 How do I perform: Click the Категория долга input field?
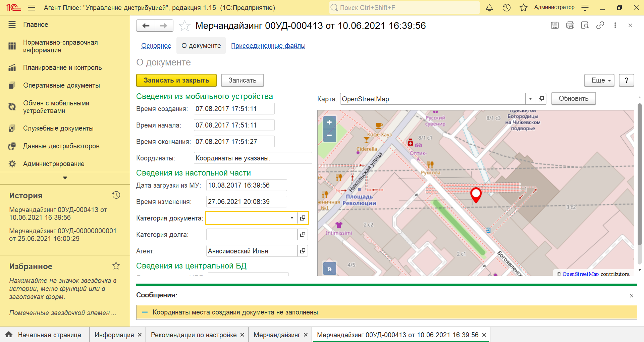(252, 235)
